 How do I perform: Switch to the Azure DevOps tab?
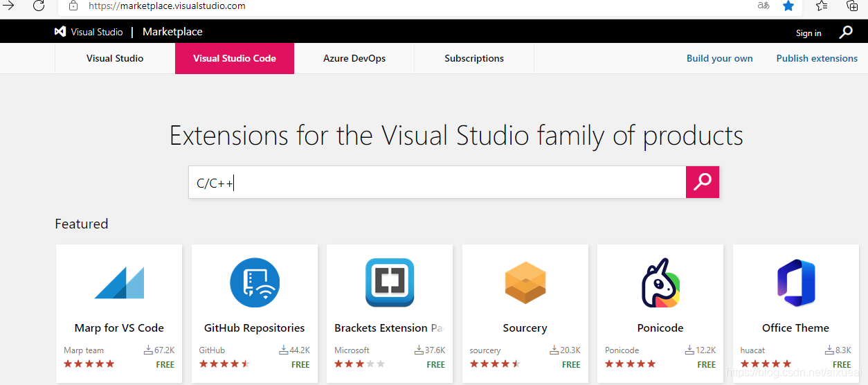pos(354,58)
